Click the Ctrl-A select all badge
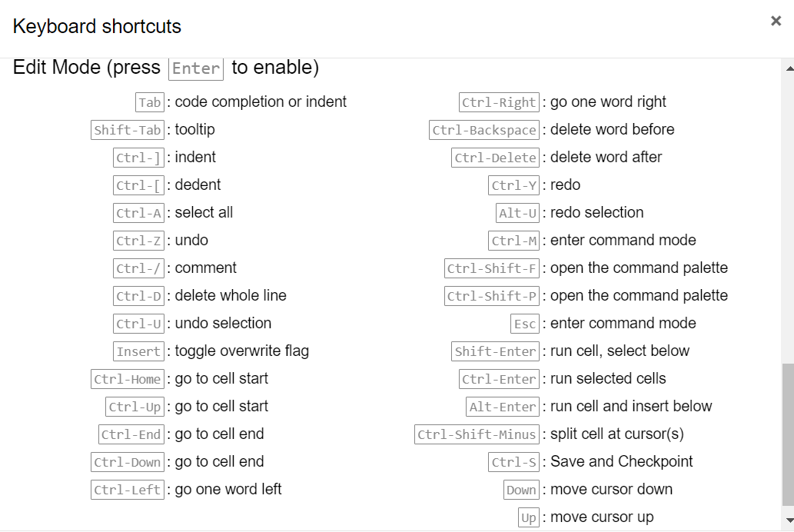This screenshot has height=532, width=794. [x=138, y=213]
